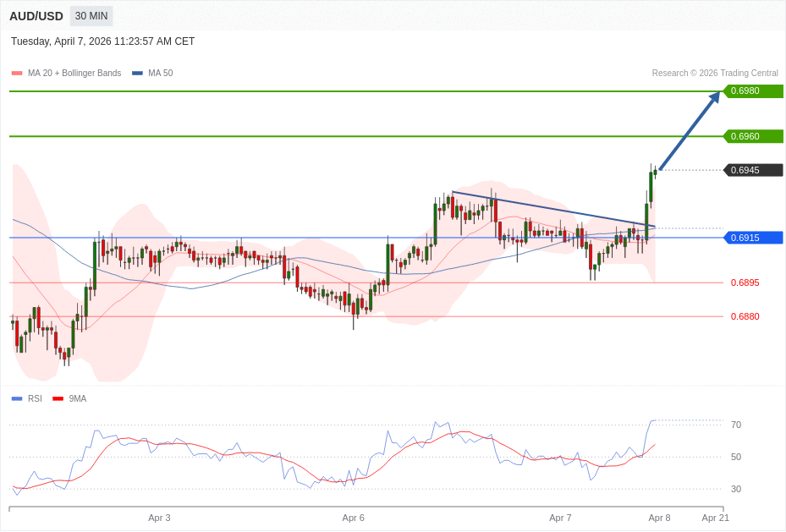Screen dimensions: 786x532
Task: Click the red 9MA legend swatch
Action: (58, 398)
